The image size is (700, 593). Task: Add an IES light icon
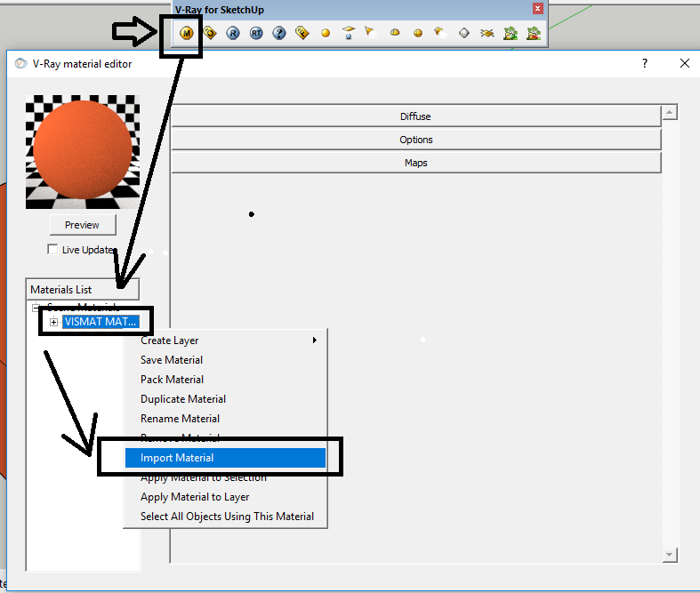point(439,32)
